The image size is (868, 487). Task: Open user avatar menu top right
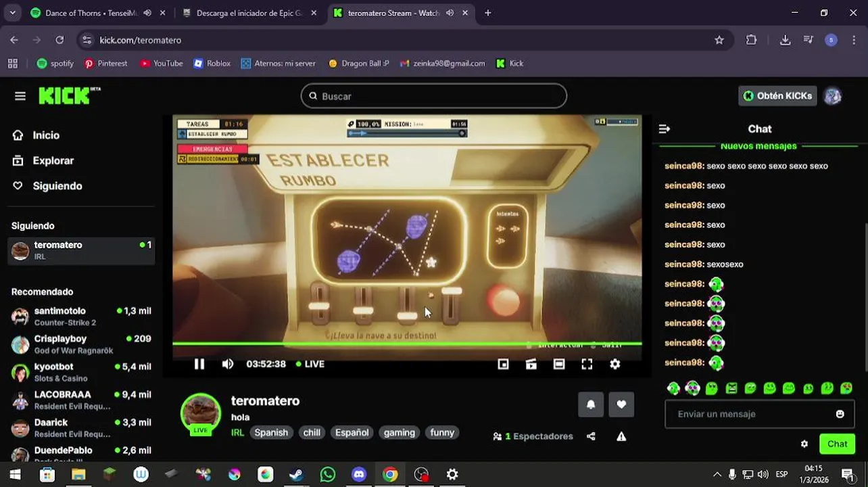tap(832, 96)
